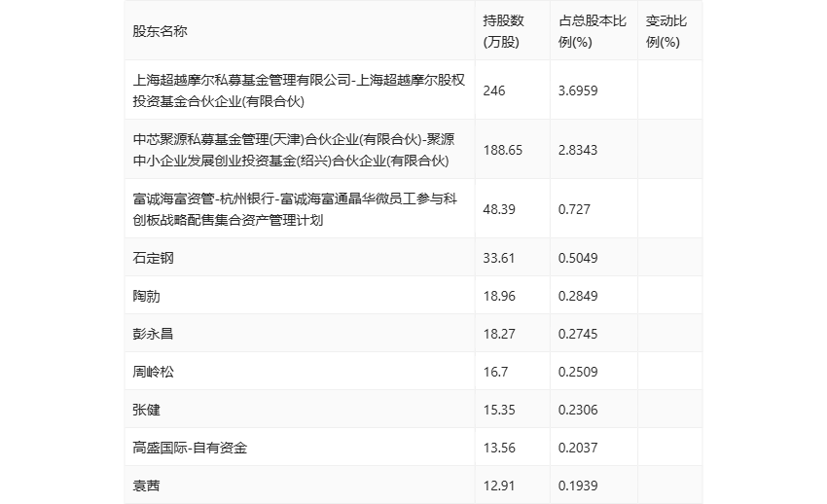Image resolution: width=827 pixels, height=504 pixels.
Task: Select the 上海超越摩尔私募基金 shareholder name cell
Action: (x=299, y=90)
